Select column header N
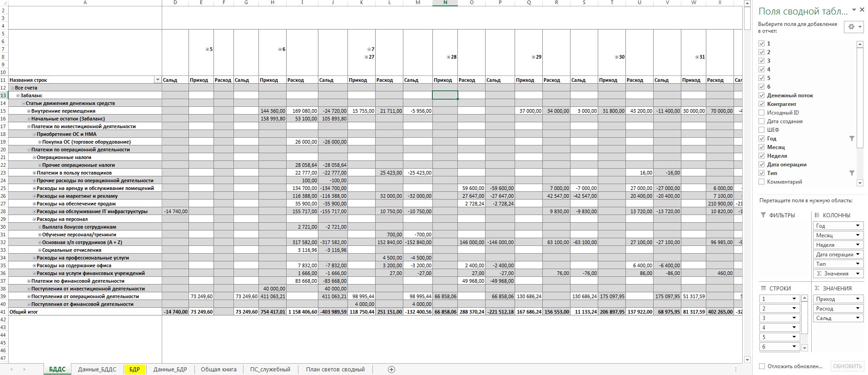This screenshot has height=375, width=868. click(x=445, y=3)
